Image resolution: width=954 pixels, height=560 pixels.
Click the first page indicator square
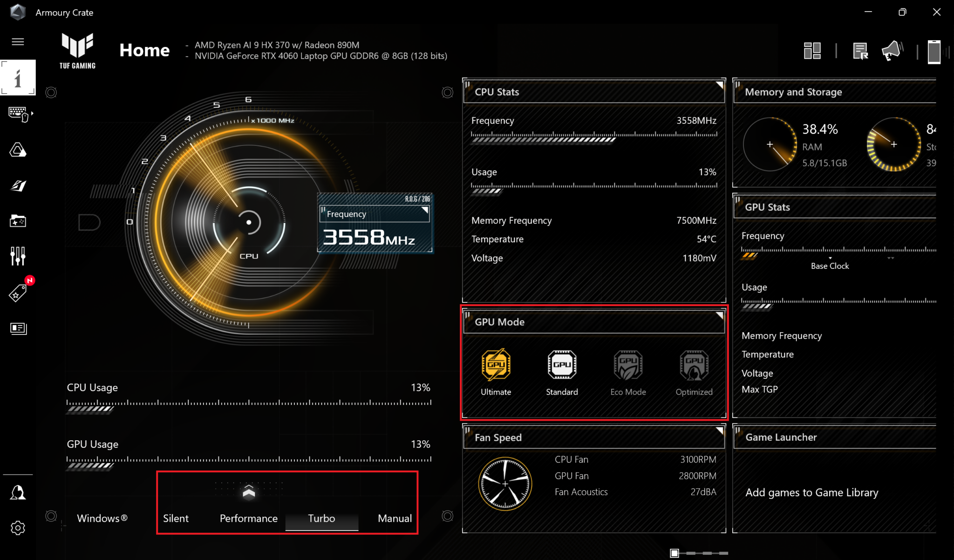(674, 553)
